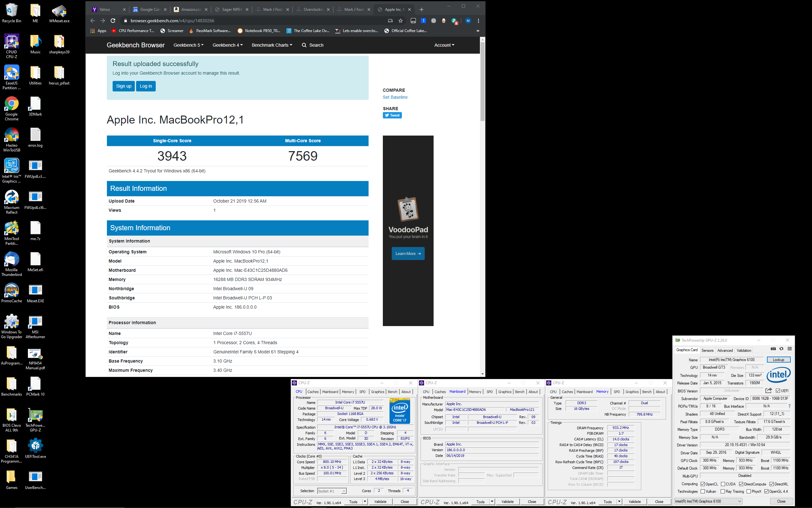This screenshot has width=812, height=508.
Task: Toggle the Ray Tracing checkbox in GPU-Z
Action: [x=723, y=491]
